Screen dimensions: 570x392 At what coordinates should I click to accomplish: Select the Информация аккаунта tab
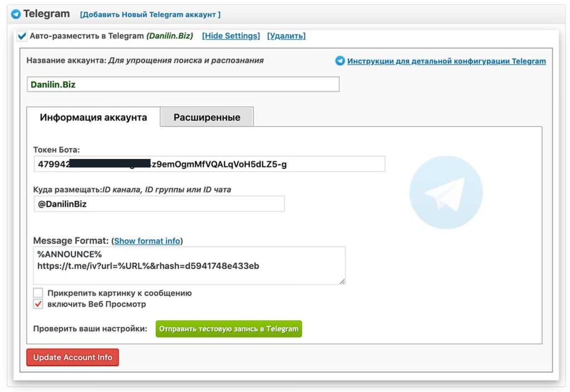click(94, 117)
